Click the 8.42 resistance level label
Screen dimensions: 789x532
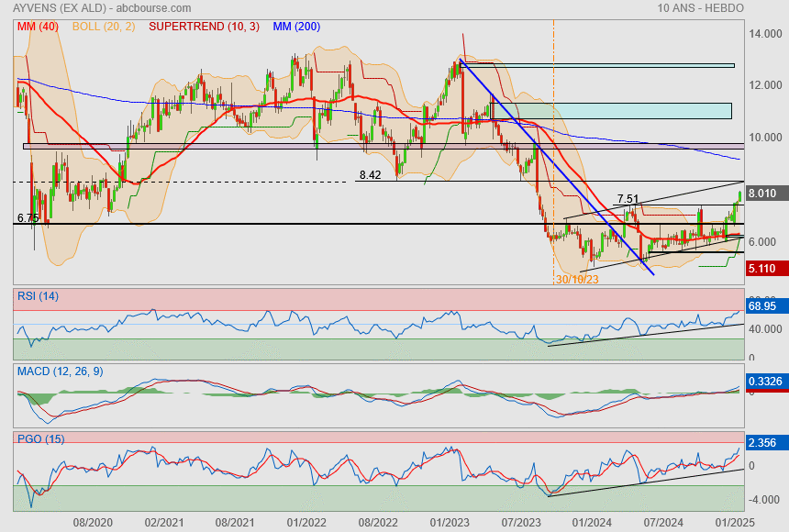370,174
